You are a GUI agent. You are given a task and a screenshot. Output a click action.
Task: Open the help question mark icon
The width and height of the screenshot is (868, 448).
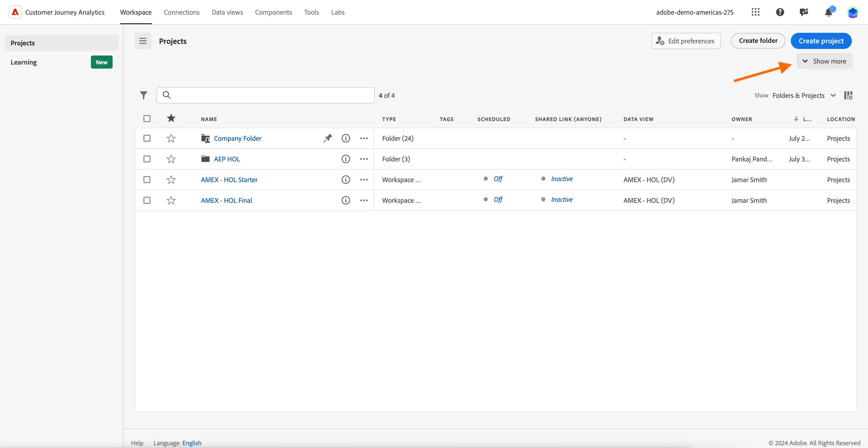click(780, 12)
